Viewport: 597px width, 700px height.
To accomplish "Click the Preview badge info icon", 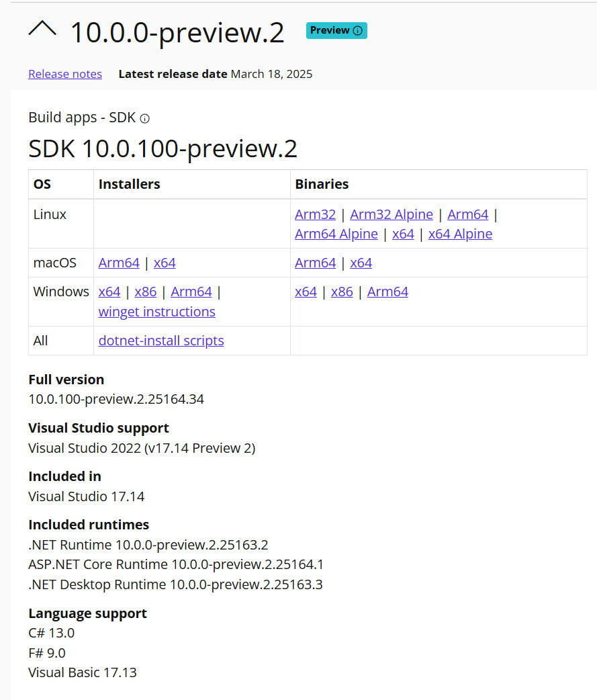I will (358, 30).
